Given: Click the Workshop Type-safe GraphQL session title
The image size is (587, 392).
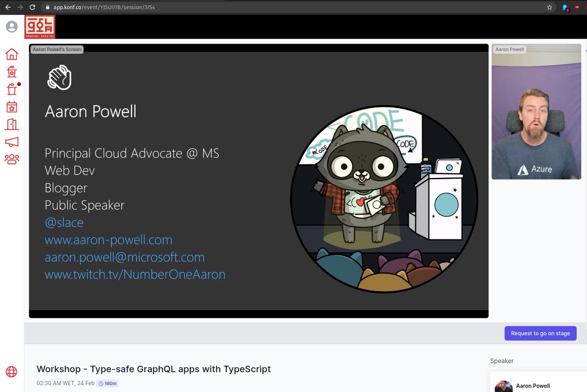Looking at the screenshot, I should (x=154, y=369).
